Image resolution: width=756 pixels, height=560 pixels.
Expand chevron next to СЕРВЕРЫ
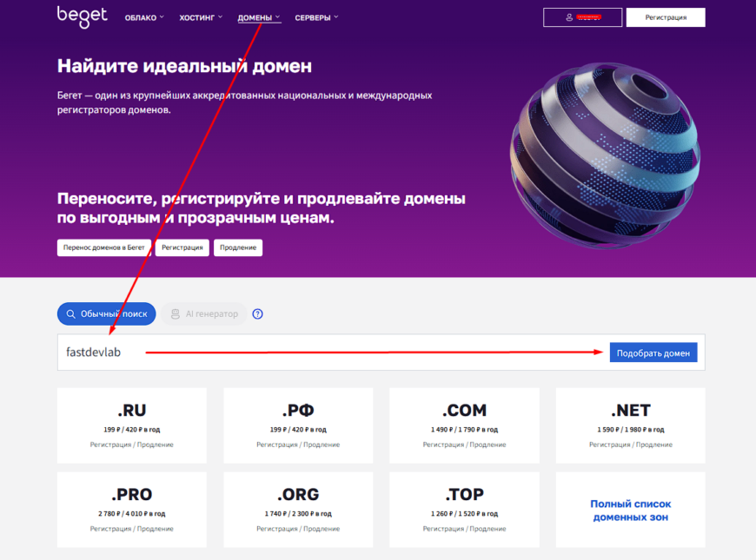(336, 16)
